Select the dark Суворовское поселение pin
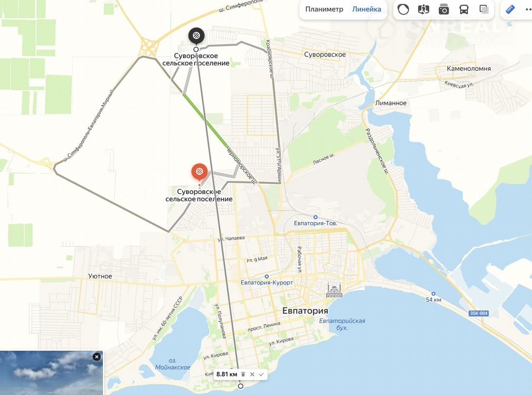This screenshot has height=395, width=532. click(196, 36)
